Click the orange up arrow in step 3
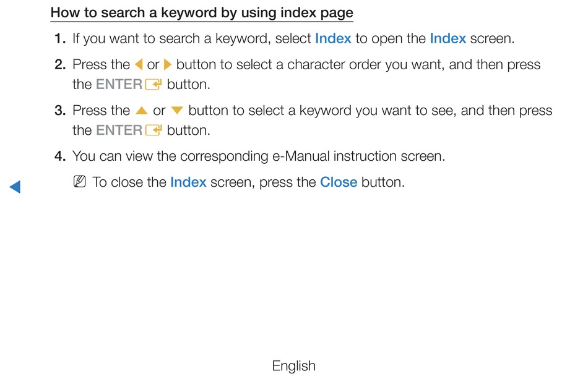588x379 pixels. tap(141, 111)
